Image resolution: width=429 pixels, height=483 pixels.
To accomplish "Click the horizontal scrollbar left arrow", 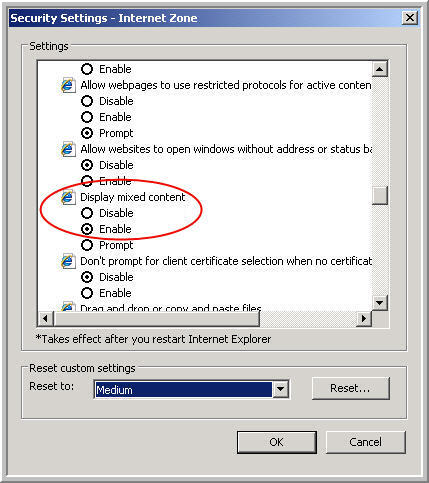I will (x=46, y=319).
